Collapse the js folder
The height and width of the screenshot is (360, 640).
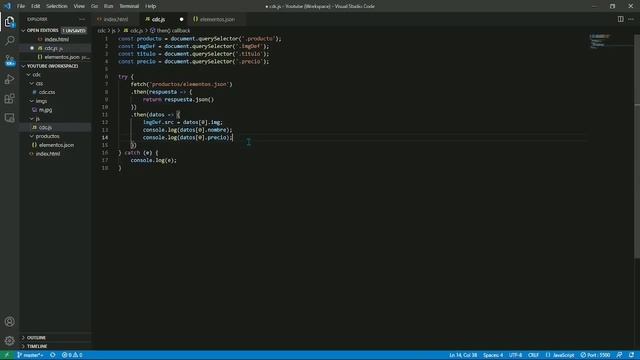(x=38, y=119)
